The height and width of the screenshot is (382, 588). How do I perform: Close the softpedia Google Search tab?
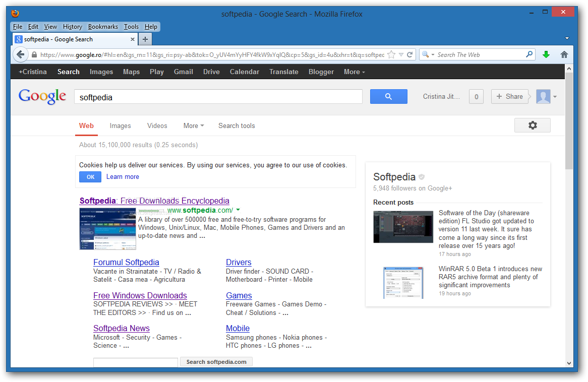pos(132,39)
